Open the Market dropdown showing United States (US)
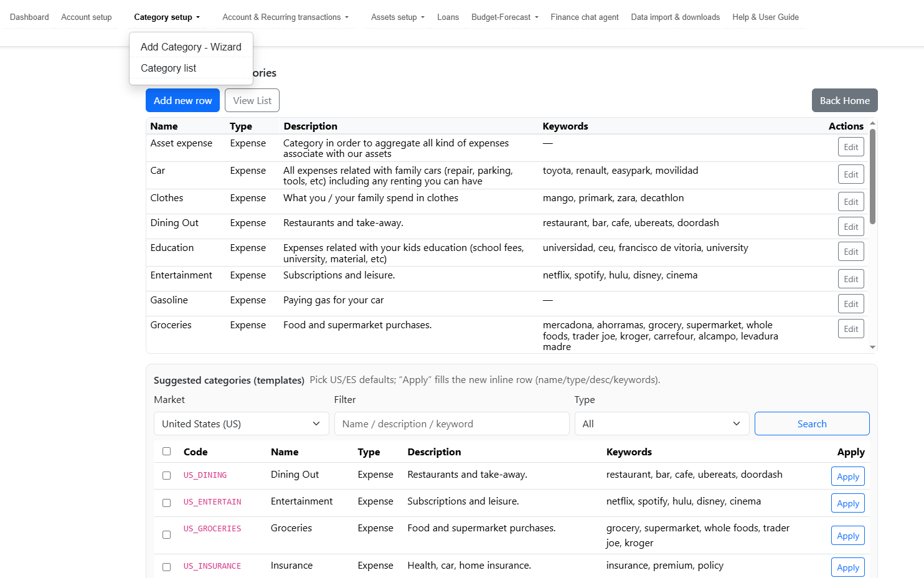 242,424
